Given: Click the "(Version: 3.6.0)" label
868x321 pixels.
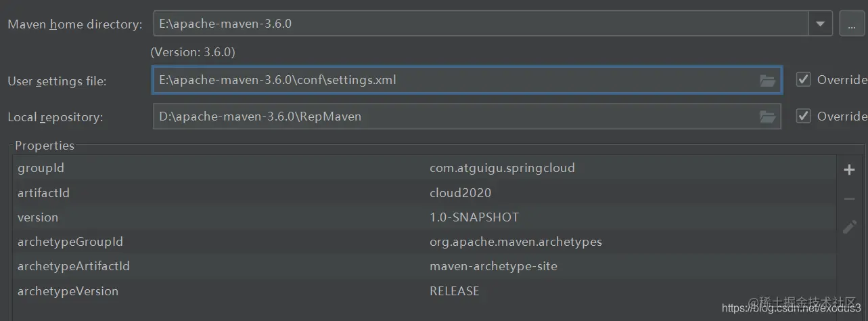Looking at the screenshot, I should [193, 52].
